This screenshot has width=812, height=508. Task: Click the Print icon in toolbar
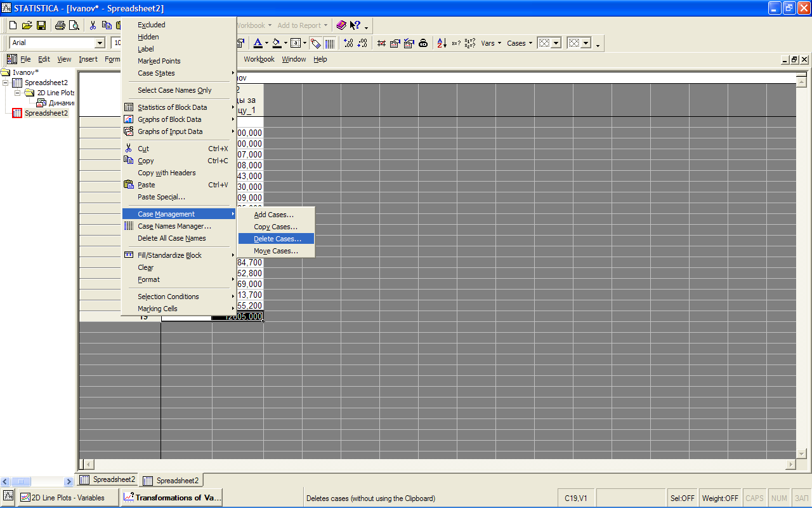coord(60,25)
